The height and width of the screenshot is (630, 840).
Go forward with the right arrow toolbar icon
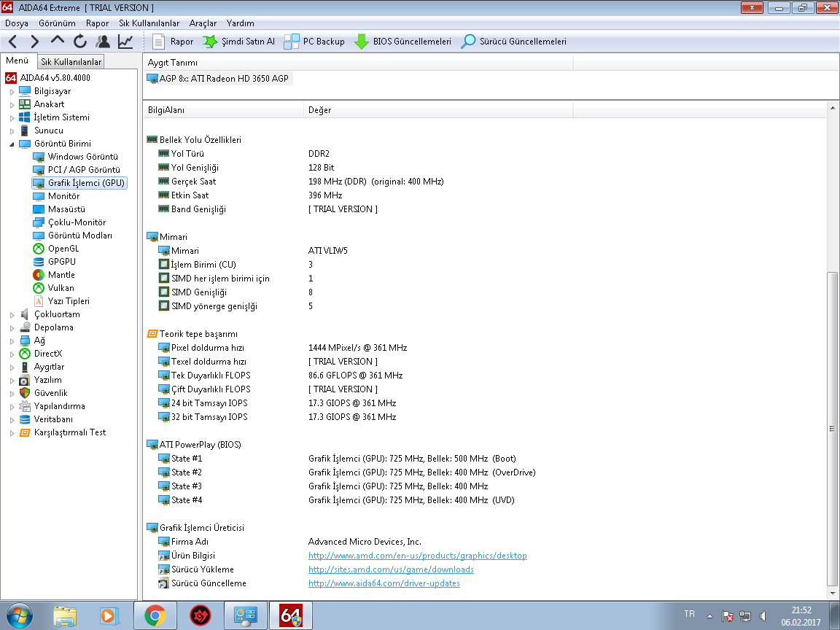(x=35, y=42)
